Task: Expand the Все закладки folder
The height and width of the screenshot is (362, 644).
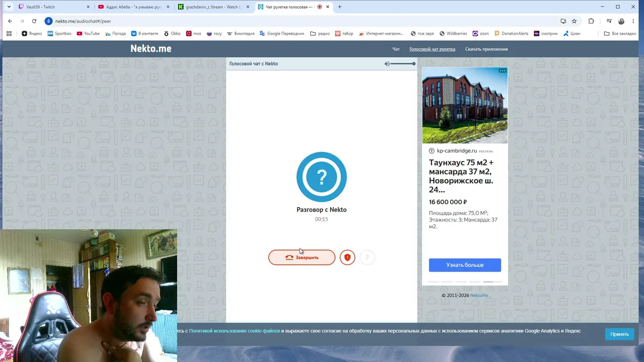Action: pyautogui.click(x=620, y=34)
